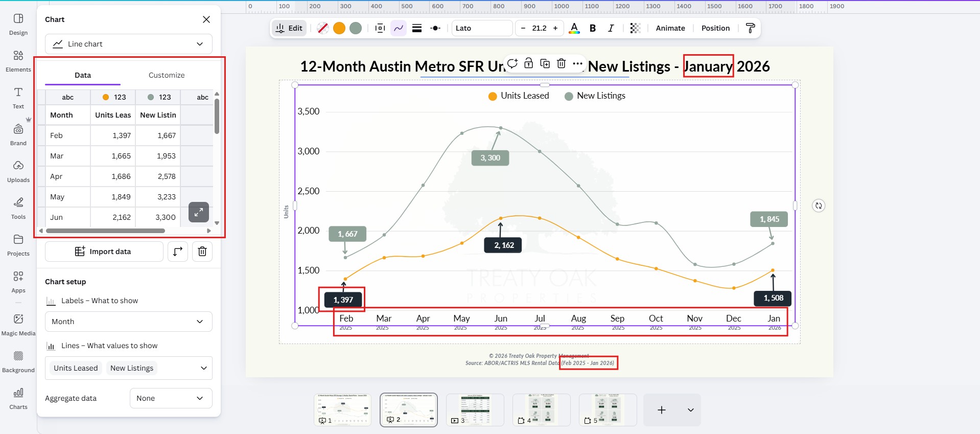Select page 3 thumbnail

[x=475, y=409]
